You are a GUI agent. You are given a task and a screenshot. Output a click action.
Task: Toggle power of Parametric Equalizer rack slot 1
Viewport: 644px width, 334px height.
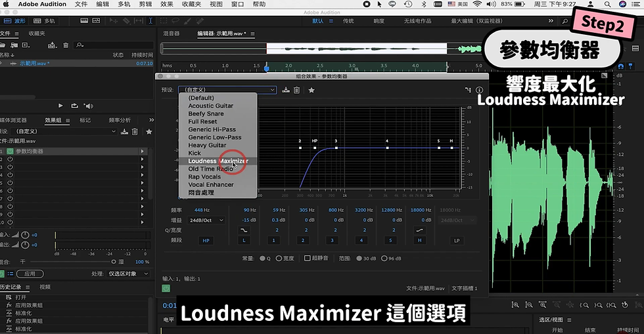tap(10, 151)
